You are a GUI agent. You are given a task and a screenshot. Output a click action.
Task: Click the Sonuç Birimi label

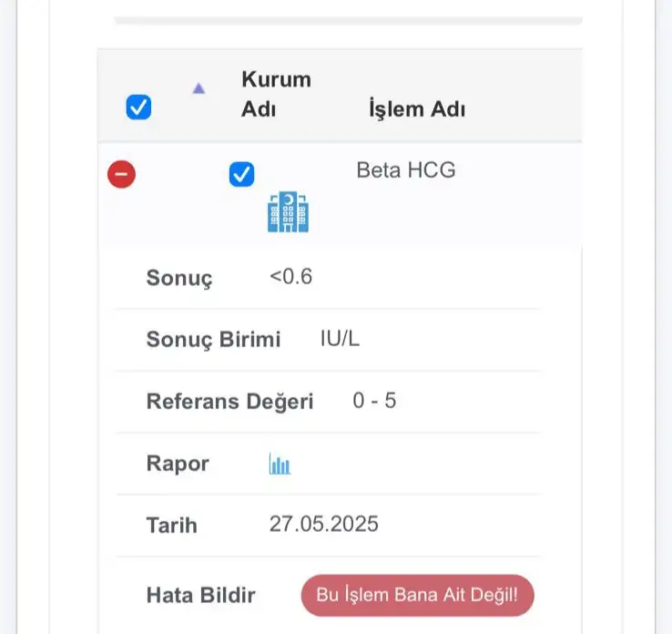(213, 340)
